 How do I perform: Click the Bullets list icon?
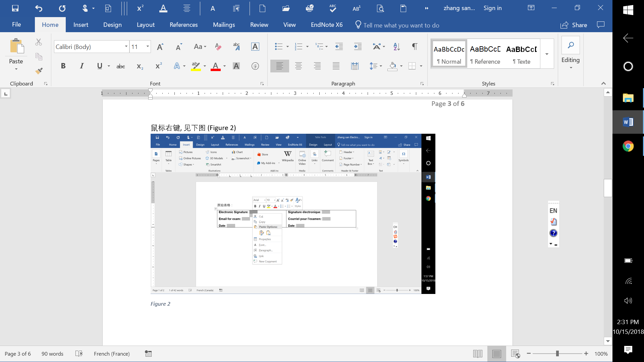(x=278, y=47)
